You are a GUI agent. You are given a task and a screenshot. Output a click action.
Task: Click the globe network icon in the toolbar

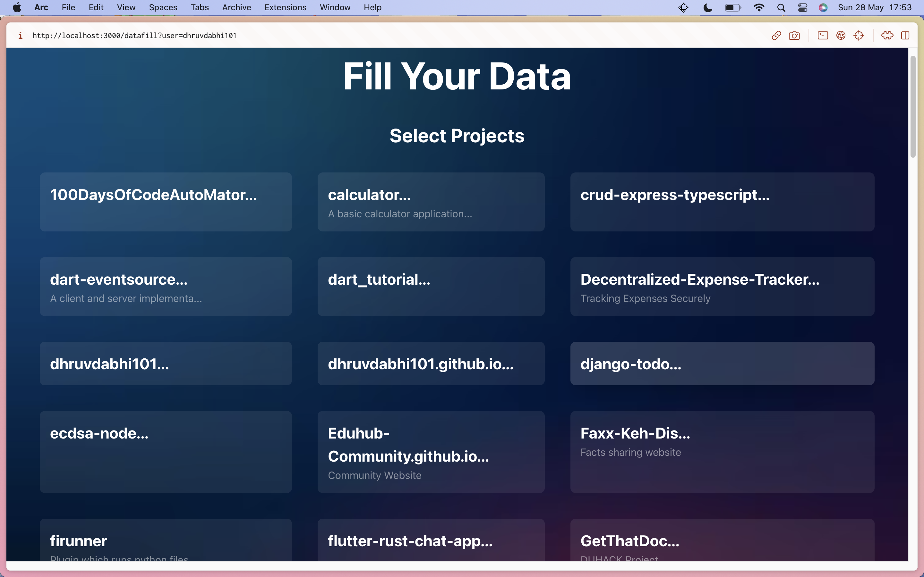click(841, 36)
